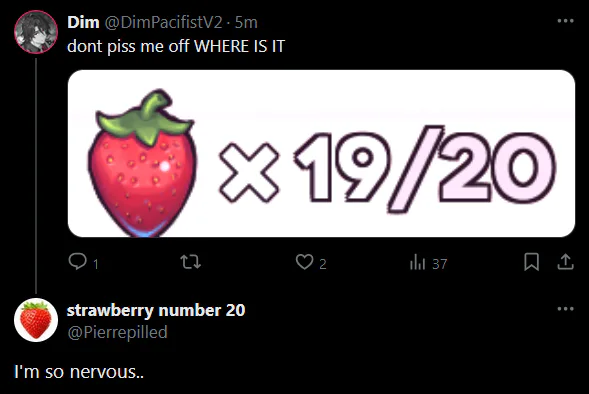Viewport: 589px width, 394px height.
Task: Click the @Pierrepilled handle
Action: pyautogui.click(x=117, y=333)
